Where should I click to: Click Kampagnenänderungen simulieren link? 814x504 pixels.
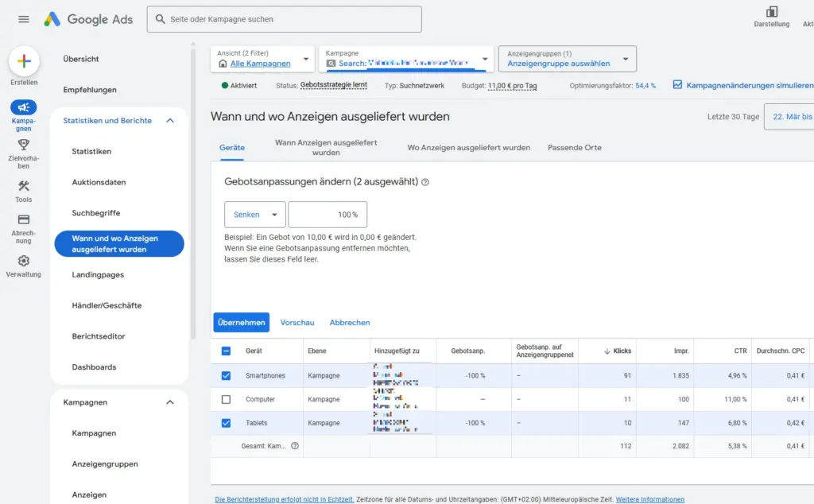(x=750, y=85)
